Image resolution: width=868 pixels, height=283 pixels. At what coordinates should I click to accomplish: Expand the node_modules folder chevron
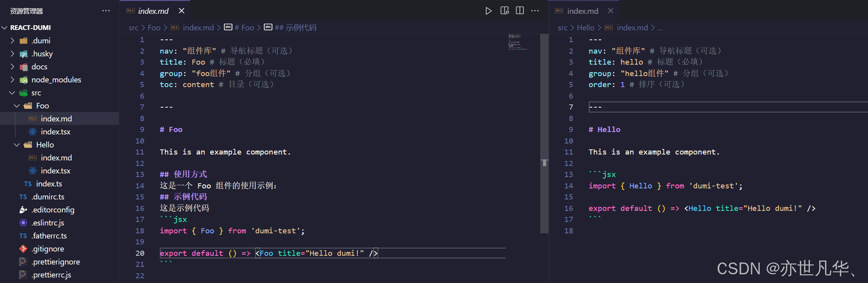(x=12, y=80)
